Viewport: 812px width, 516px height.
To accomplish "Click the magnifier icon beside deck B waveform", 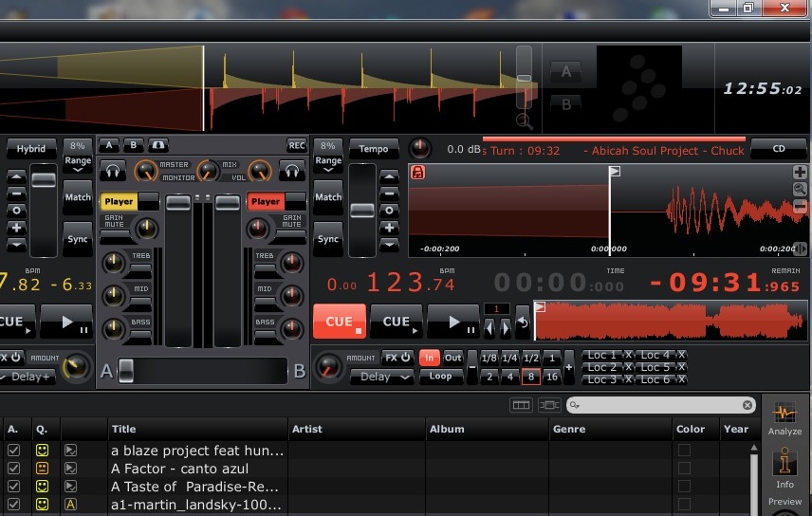I will click(800, 190).
